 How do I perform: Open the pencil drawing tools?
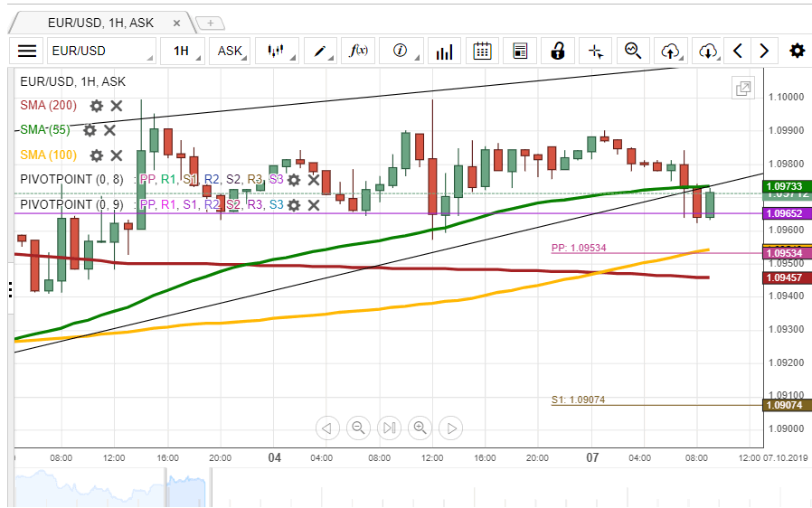[x=324, y=52]
